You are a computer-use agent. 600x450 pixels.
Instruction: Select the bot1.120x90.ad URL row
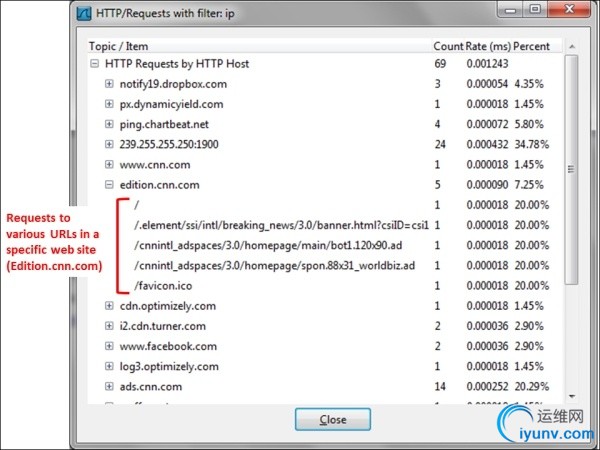tap(325, 245)
